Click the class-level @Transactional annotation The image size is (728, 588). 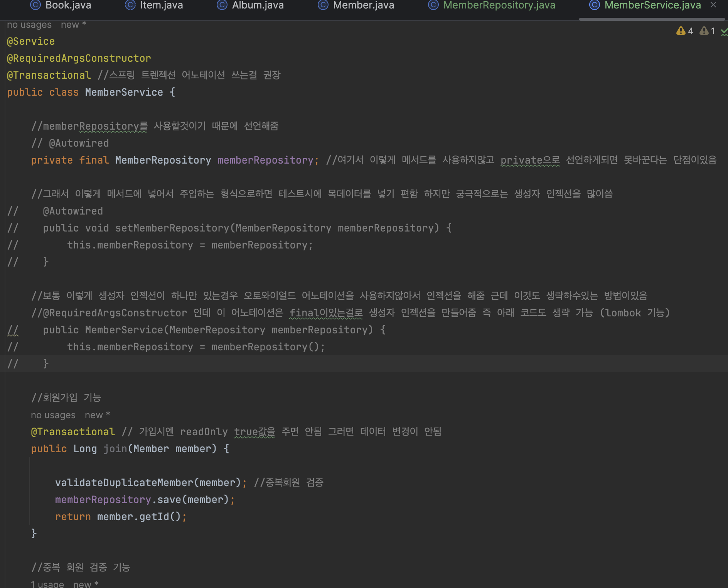coord(49,75)
